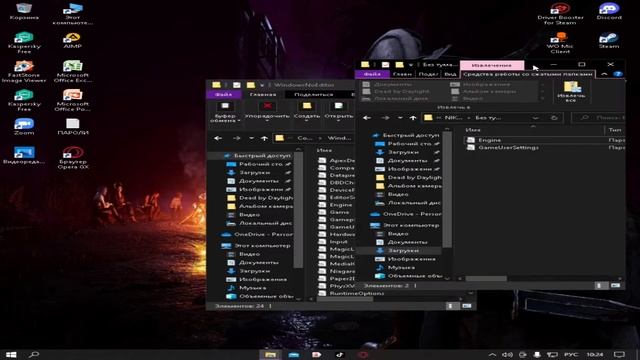This screenshot has width=640, height=360.
Task: Switch to Вид tab in archive window
Action: [x=450, y=74]
